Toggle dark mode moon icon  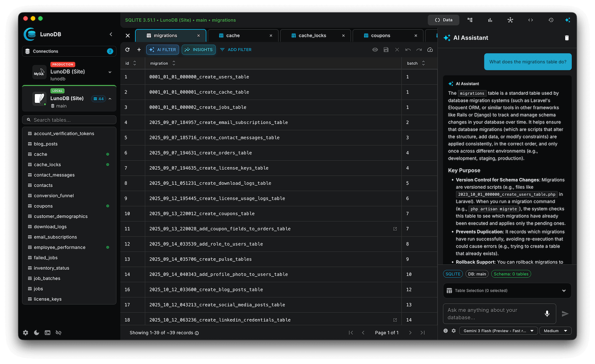(x=36, y=333)
